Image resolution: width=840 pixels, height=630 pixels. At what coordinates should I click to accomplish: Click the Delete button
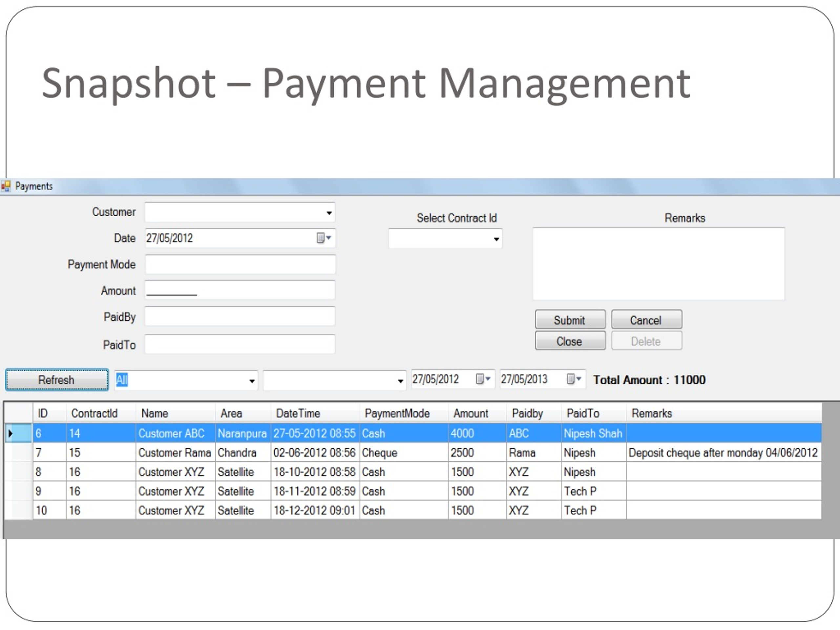[x=646, y=341]
